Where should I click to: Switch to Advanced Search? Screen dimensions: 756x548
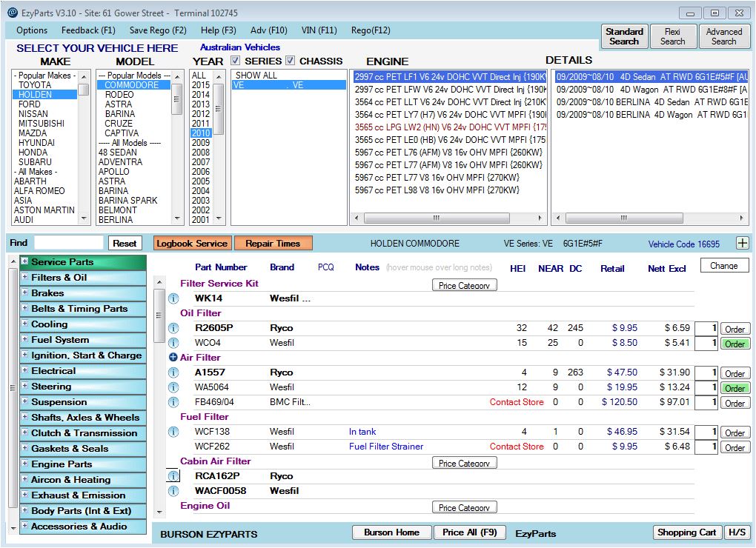(723, 36)
